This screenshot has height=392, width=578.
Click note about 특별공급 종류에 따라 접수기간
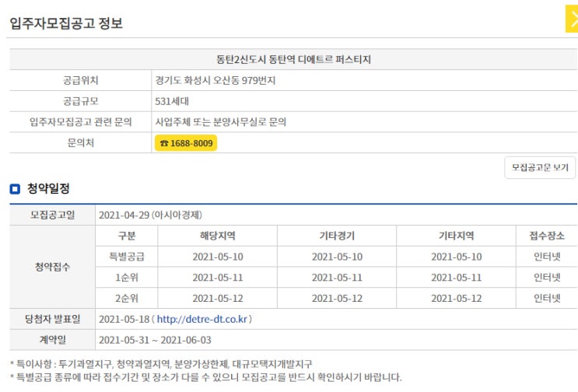(205, 377)
